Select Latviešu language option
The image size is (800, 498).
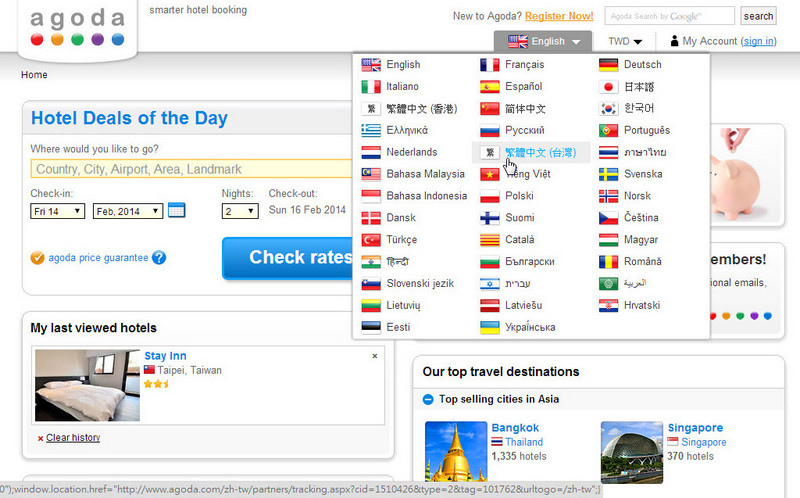tap(523, 306)
